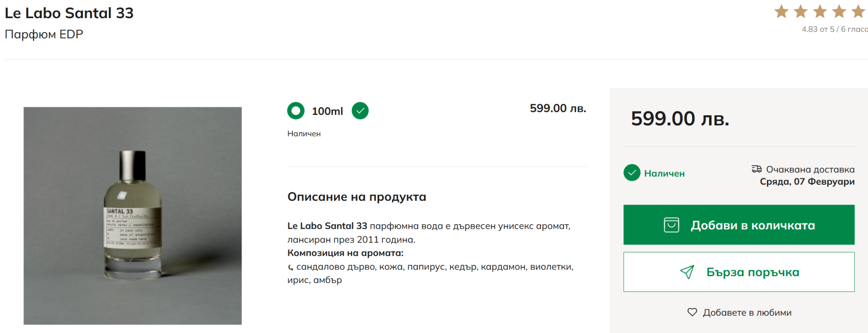The height and width of the screenshot is (333, 868).
Task: Click the Добавете в любими link
Action: [x=747, y=313]
